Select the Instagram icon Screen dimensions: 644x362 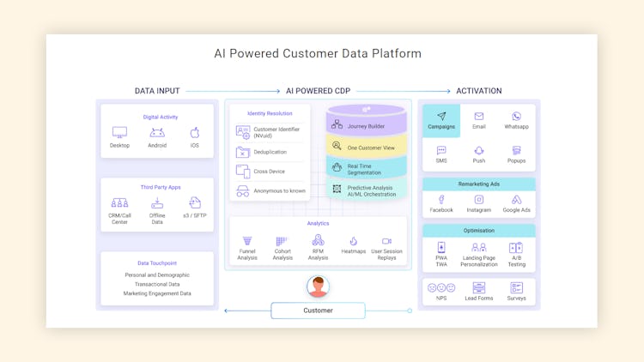click(x=479, y=200)
